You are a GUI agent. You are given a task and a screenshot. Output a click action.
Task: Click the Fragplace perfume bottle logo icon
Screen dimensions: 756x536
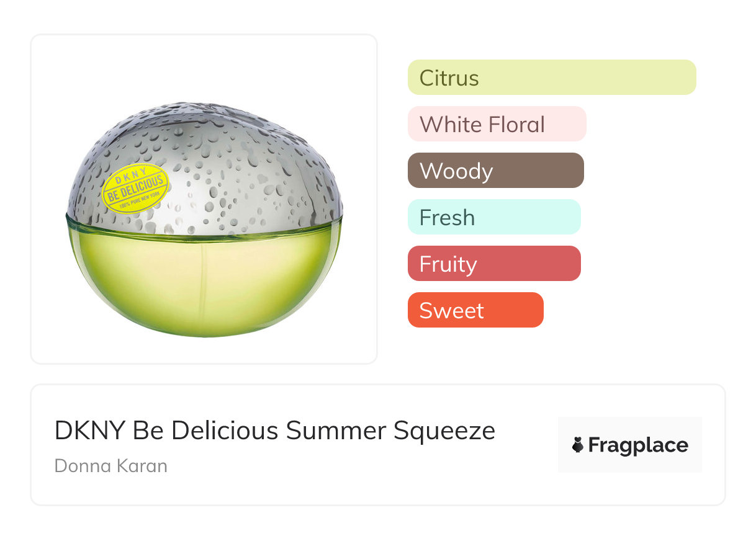[x=578, y=445]
